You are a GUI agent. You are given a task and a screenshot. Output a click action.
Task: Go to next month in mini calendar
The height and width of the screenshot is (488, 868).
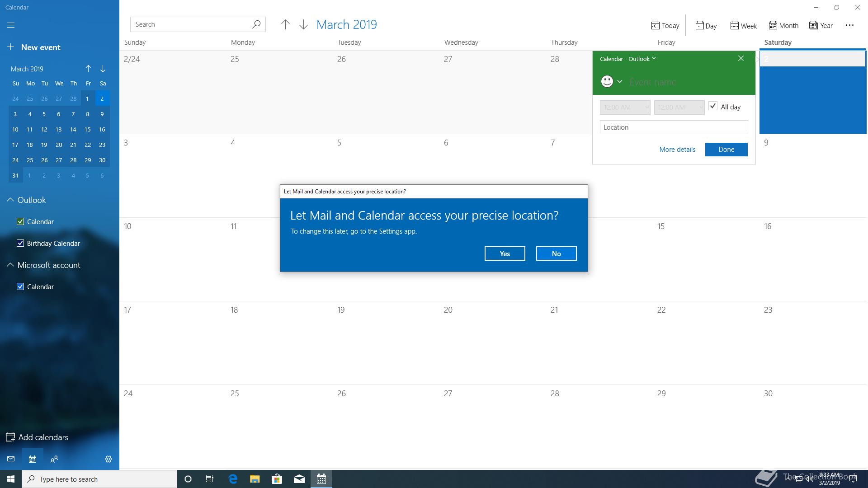click(x=103, y=69)
